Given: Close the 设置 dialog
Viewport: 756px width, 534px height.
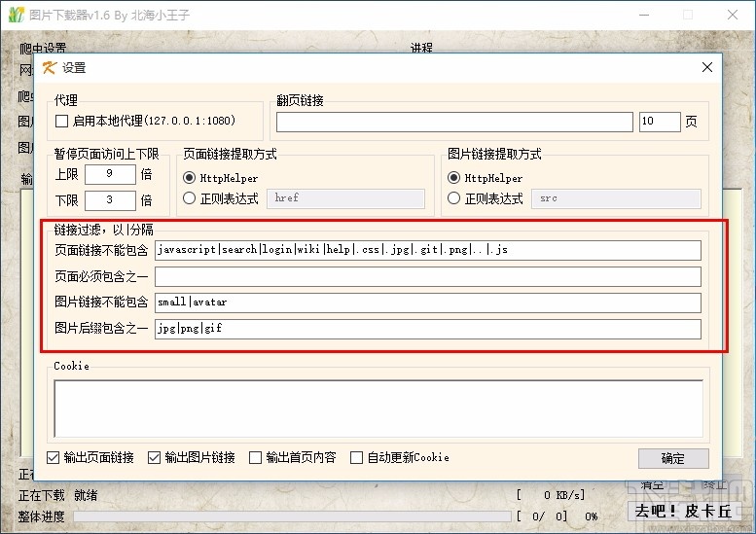Looking at the screenshot, I should point(706,67).
